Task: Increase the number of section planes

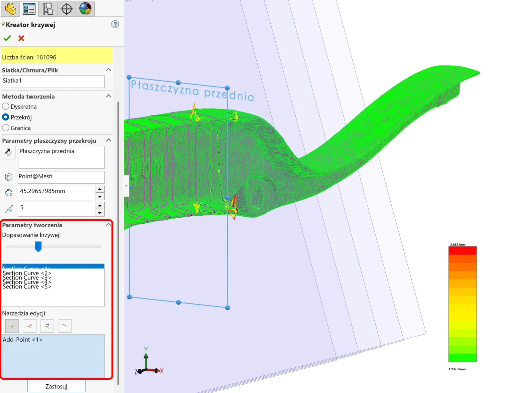Action: (100, 205)
